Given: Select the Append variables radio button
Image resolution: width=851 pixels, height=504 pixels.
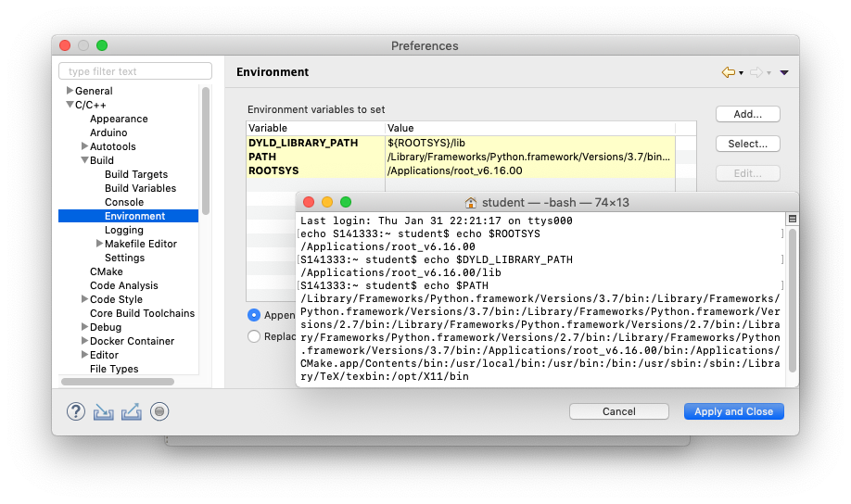Looking at the screenshot, I should pos(253,315).
